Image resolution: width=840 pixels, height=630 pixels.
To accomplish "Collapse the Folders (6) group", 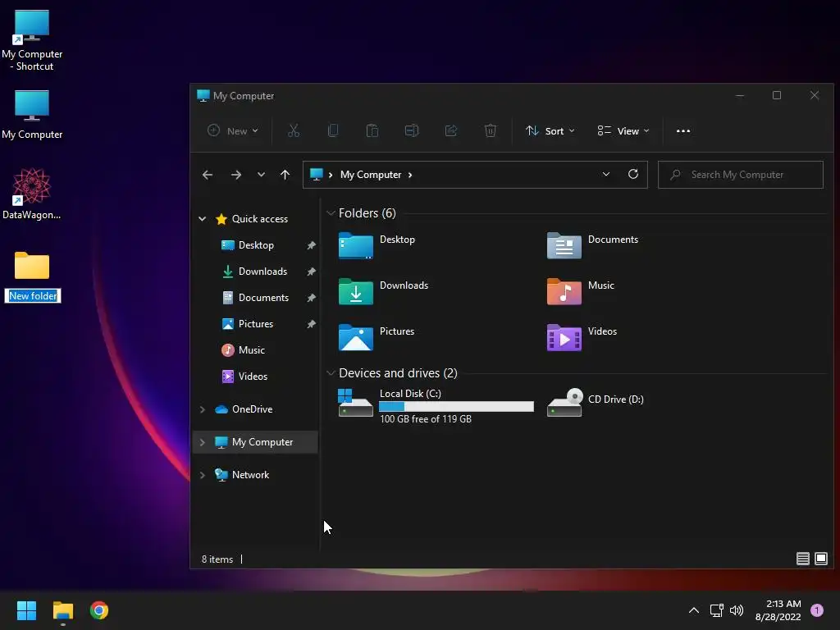I will [331, 213].
